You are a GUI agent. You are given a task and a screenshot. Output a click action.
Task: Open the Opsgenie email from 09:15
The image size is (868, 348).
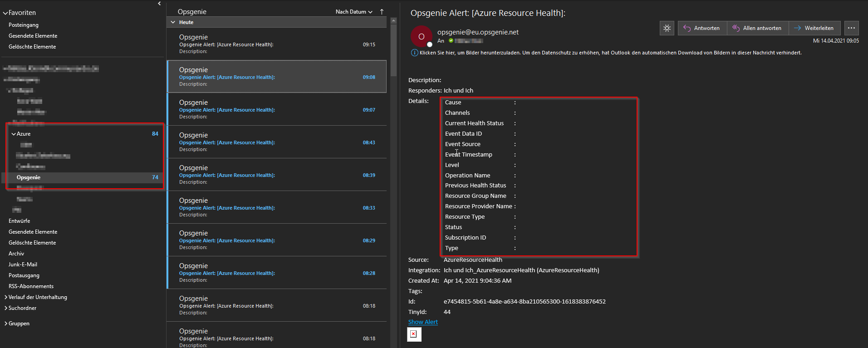[276, 44]
